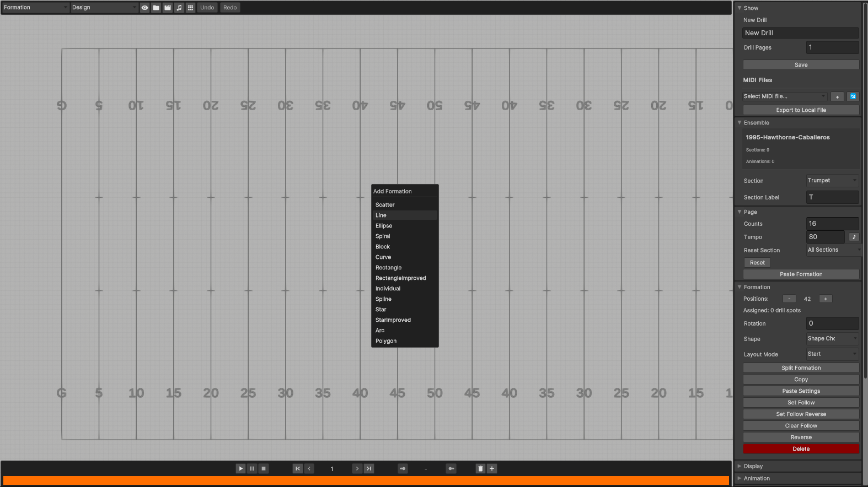Click the red Delete button
This screenshot has width=868, height=487.
(x=801, y=449)
